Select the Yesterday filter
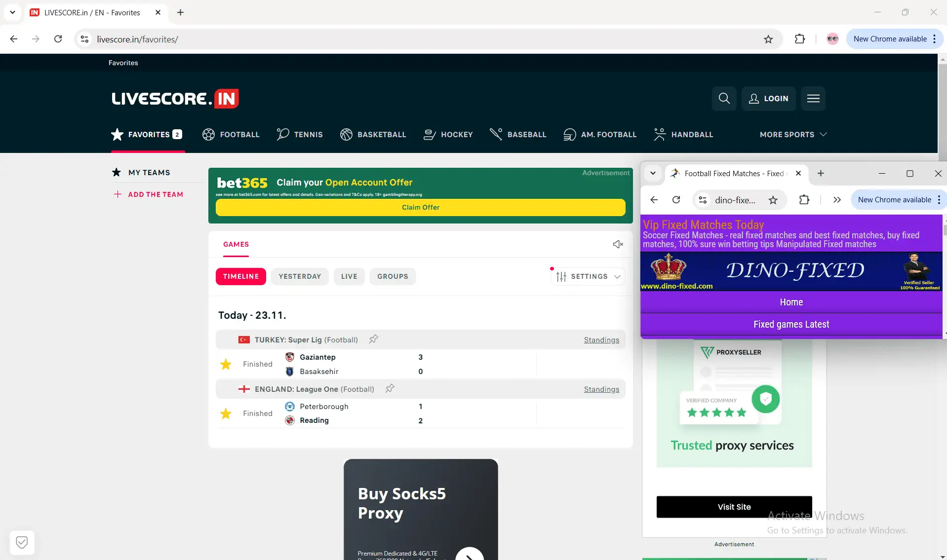Image resolution: width=947 pixels, height=560 pixels. (x=300, y=277)
